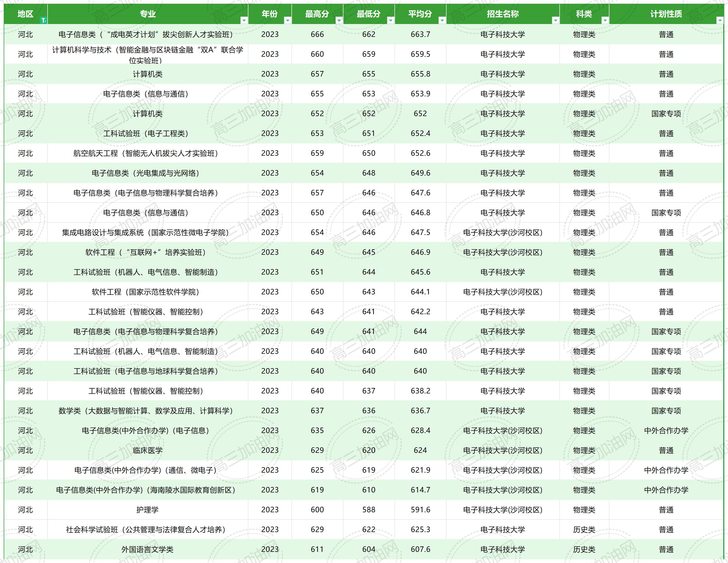Select 国家专项 cell in 数学类 row
The width and height of the screenshot is (728, 563).
(x=666, y=411)
